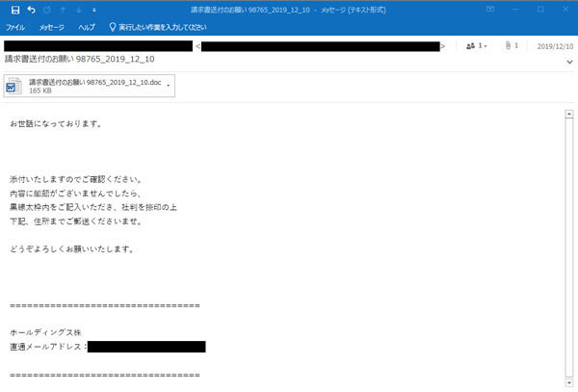Click the Undo arrow icon

pyautogui.click(x=32, y=10)
